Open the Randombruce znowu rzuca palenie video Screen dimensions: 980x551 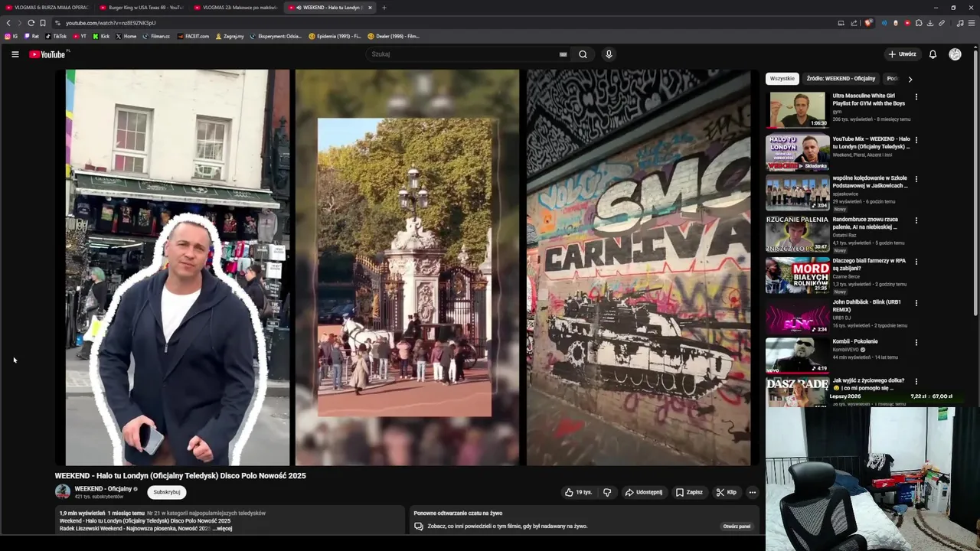pyautogui.click(x=797, y=234)
